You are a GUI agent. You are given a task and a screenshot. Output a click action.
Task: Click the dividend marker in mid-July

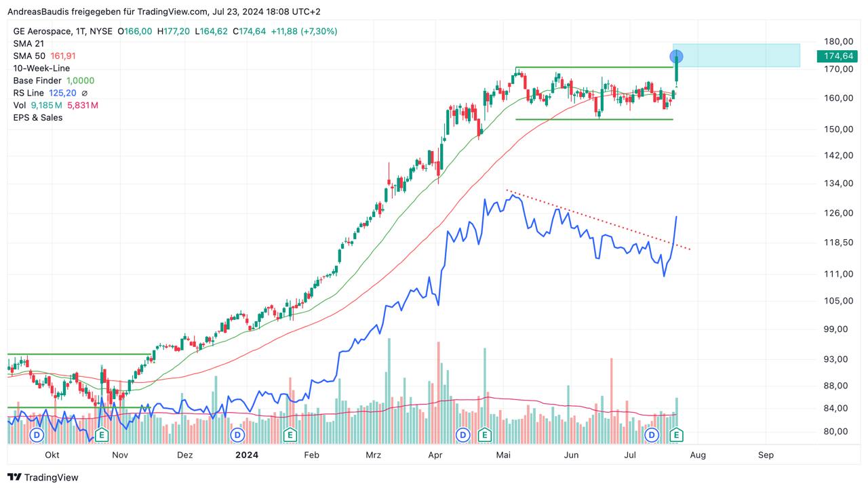pyautogui.click(x=652, y=434)
